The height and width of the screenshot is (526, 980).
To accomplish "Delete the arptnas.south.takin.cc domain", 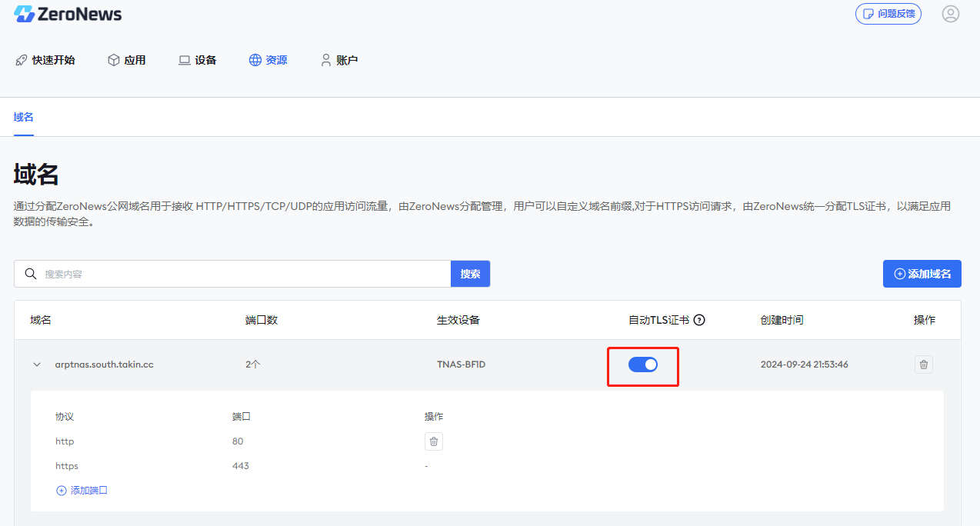I will point(924,365).
